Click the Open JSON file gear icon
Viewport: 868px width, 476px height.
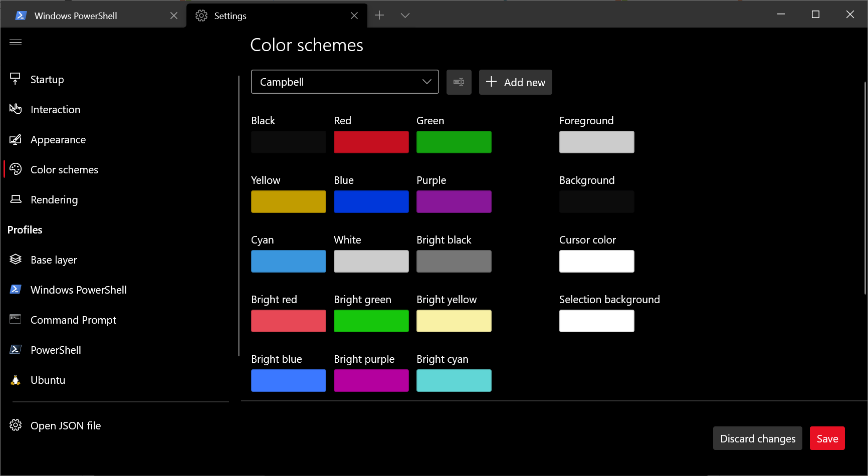[15, 425]
